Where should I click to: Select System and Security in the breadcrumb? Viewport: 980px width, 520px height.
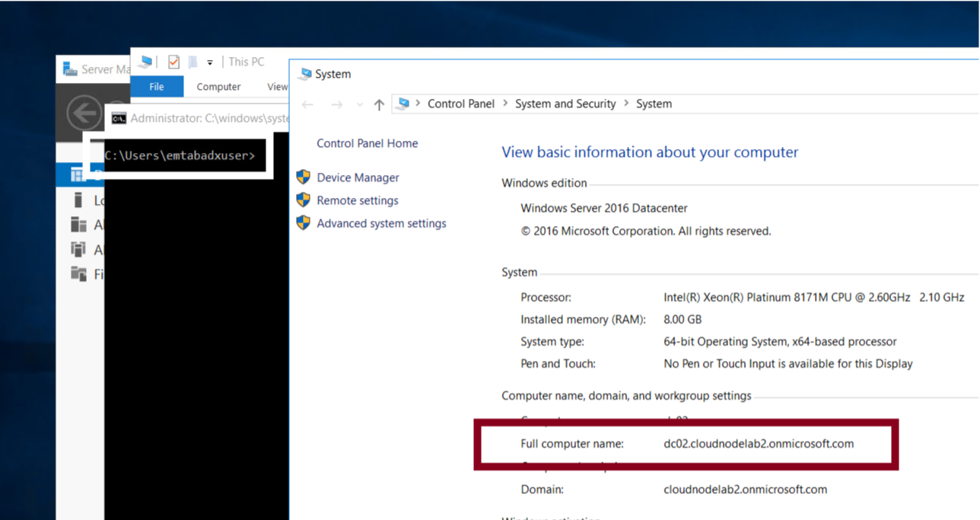pos(565,104)
